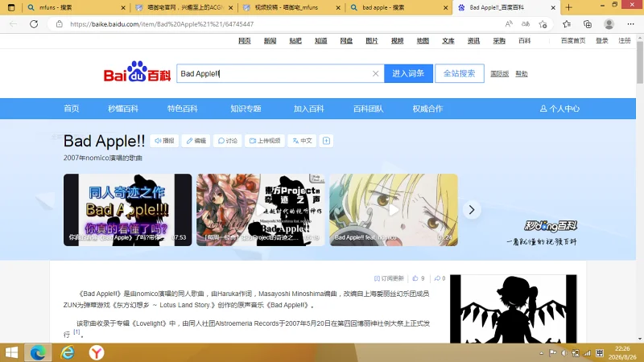Play the 东方Project奇迹之声 video thumbnail
Screen dimensions: 644x362
pyautogui.click(x=260, y=210)
